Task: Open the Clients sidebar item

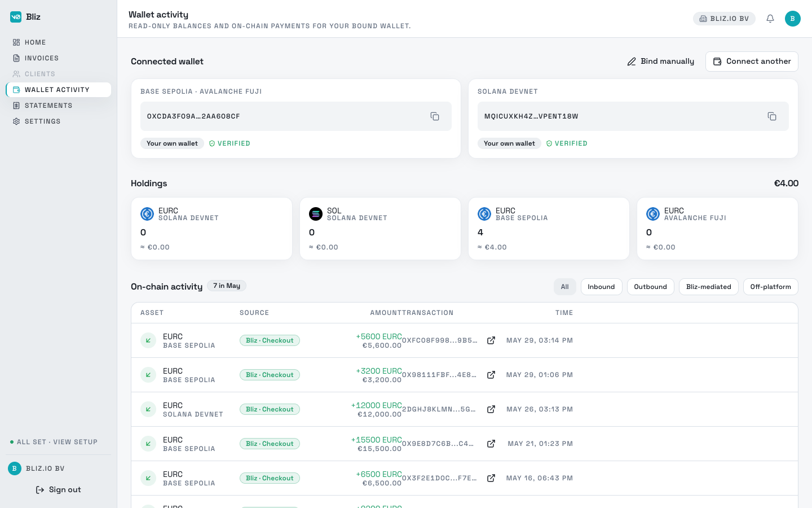Action: (x=59, y=74)
